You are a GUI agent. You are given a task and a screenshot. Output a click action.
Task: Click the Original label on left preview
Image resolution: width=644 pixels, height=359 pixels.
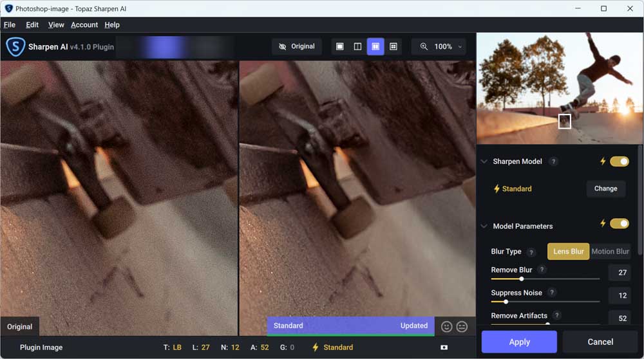pos(20,327)
